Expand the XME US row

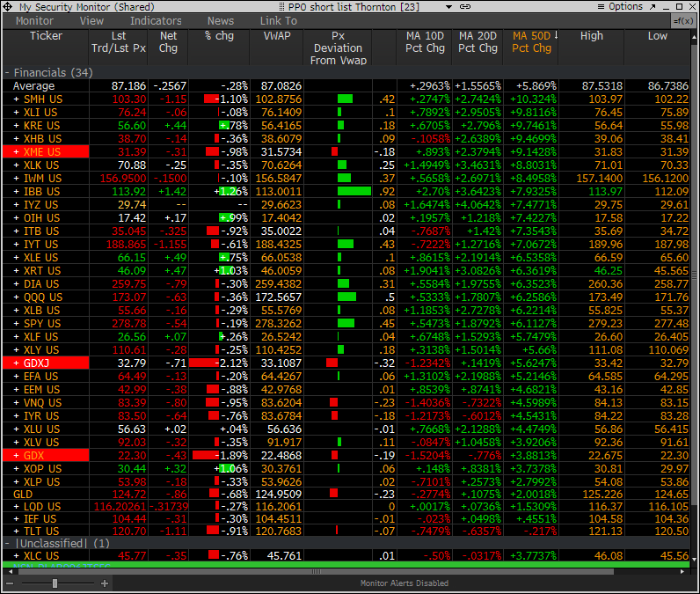tap(16, 152)
